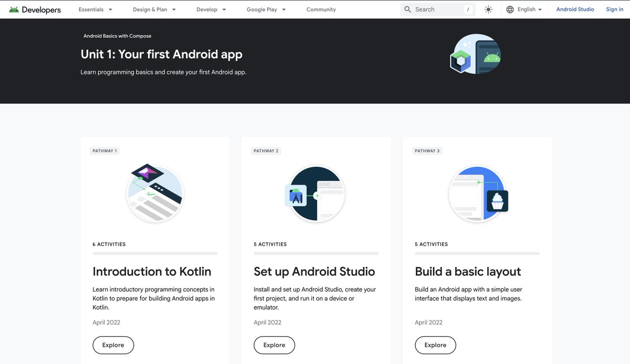The height and width of the screenshot is (364, 630).
Task: Open the Android Studio link
Action: [575, 9]
